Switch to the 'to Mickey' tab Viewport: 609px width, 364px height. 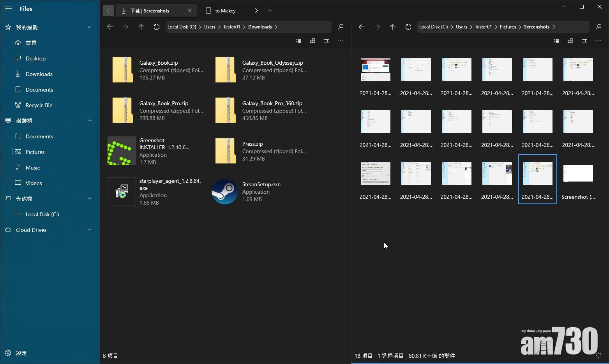226,11
